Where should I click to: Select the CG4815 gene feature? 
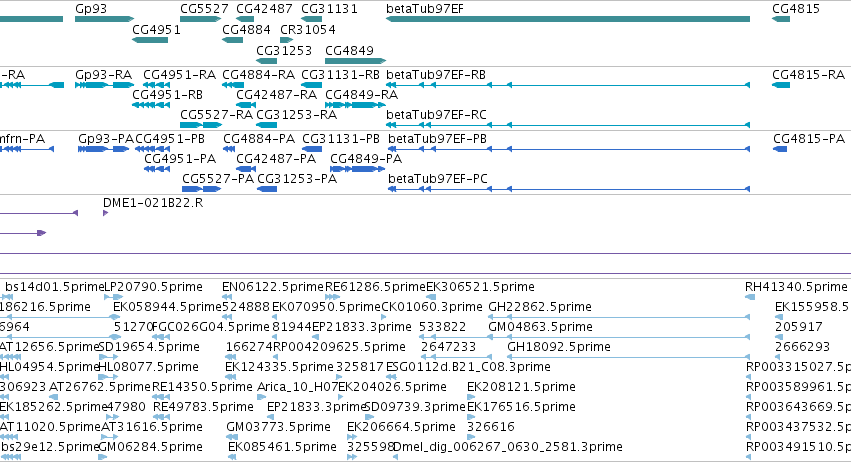781,19
